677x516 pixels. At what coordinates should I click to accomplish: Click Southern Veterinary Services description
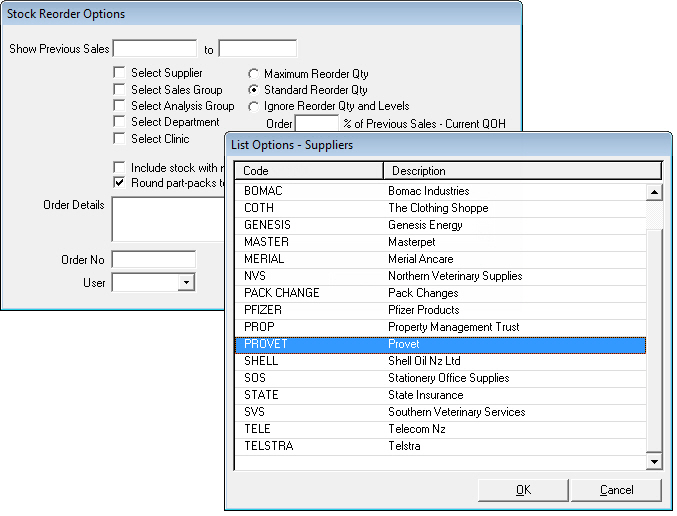tap(456, 412)
